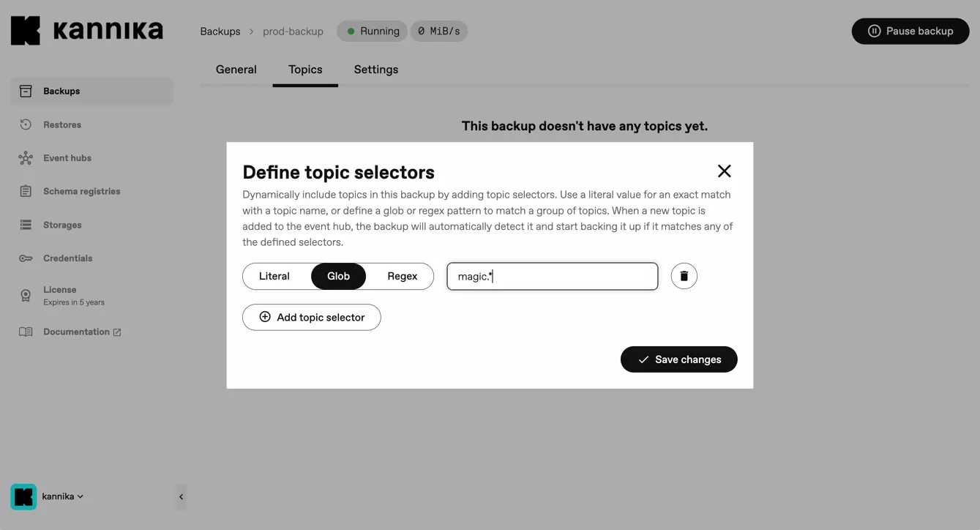
Task: Save changes to topic selectors
Action: click(x=678, y=359)
